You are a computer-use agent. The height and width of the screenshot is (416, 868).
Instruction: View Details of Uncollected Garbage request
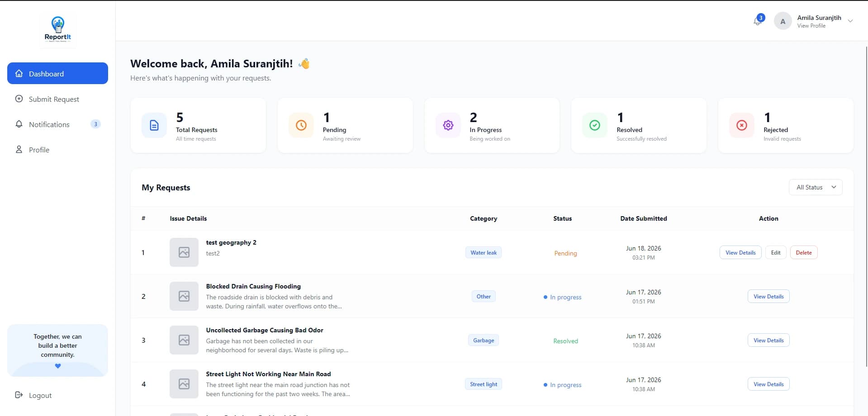(768, 340)
